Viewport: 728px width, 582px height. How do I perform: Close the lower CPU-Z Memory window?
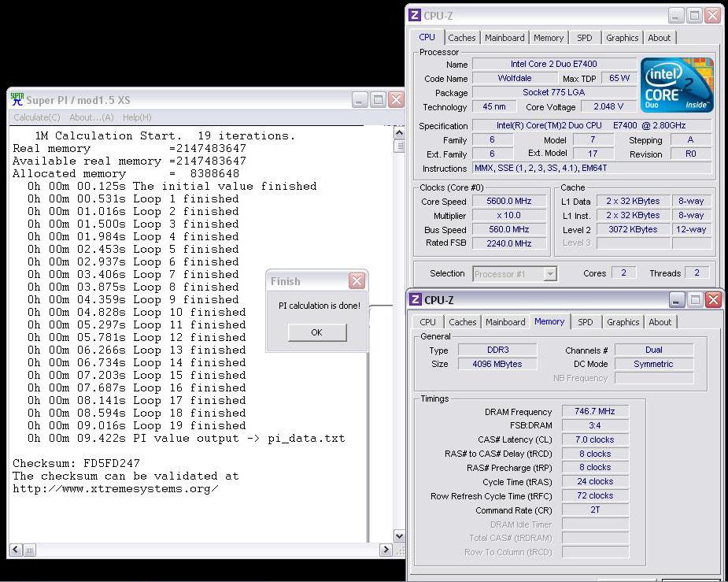coord(714,299)
